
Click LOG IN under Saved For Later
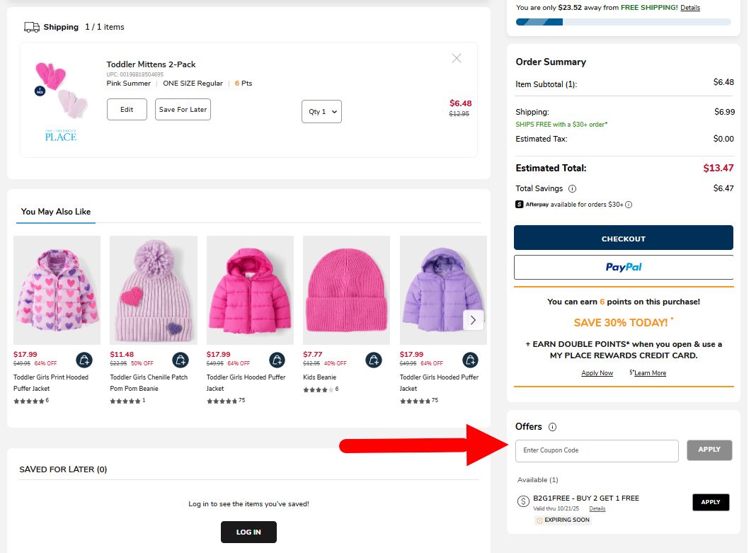click(248, 532)
